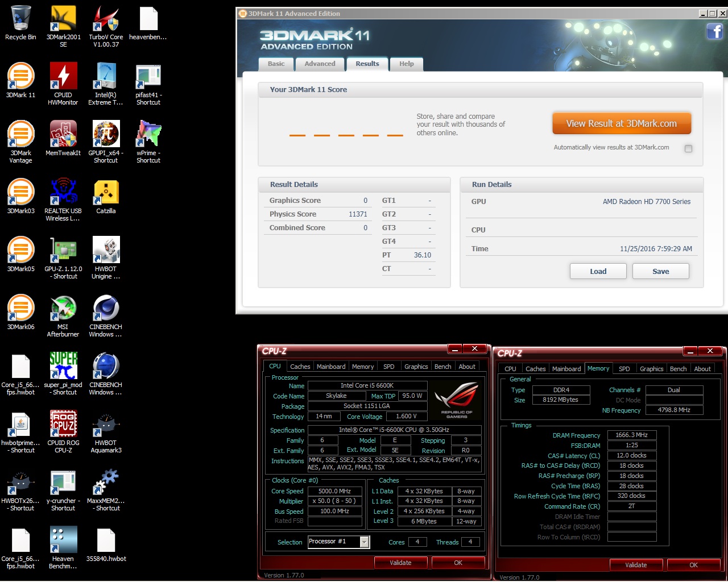Launch super_pi_mod shortcut

pos(63,366)
